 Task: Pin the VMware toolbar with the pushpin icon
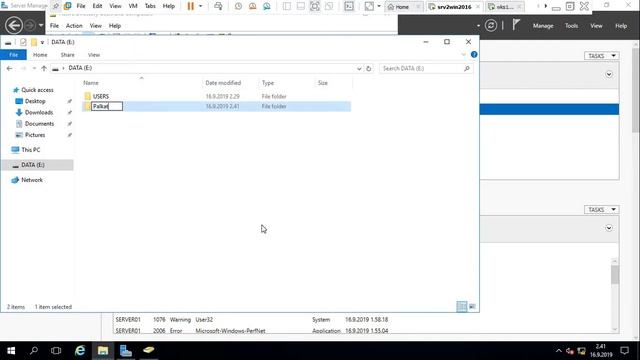56,6
